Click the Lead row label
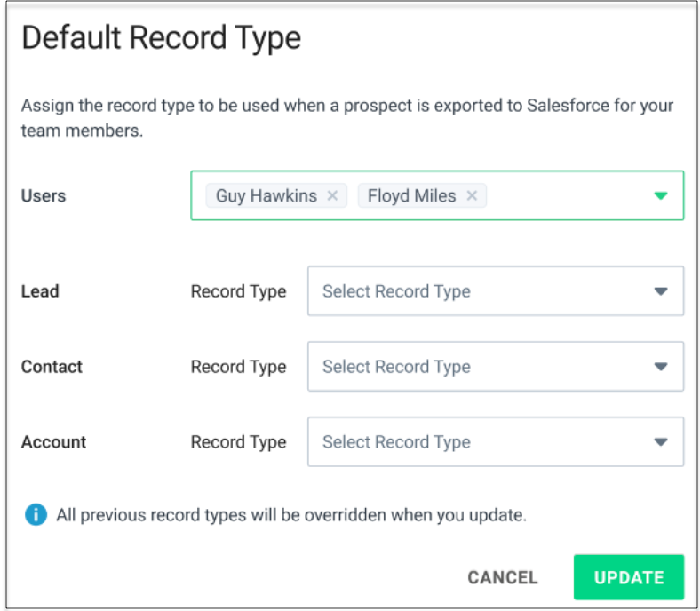 pos(40,291)
